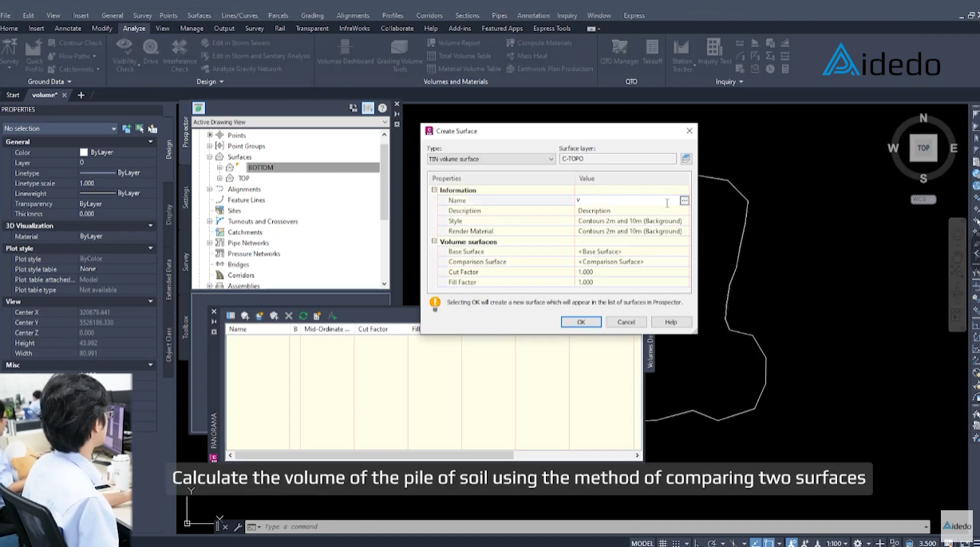Collapse the Surfaces tree node
The image size is (980, 547).
pyautogui.click(x=210, y=157)
